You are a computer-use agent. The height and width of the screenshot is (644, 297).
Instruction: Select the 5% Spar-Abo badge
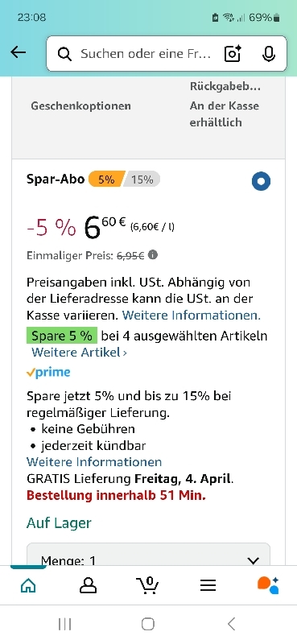[106, 180]
